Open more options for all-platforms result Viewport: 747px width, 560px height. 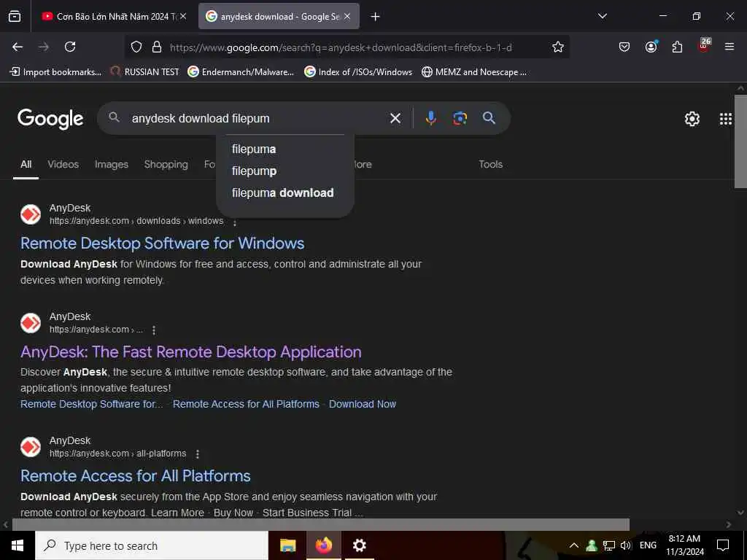[197, 454]
